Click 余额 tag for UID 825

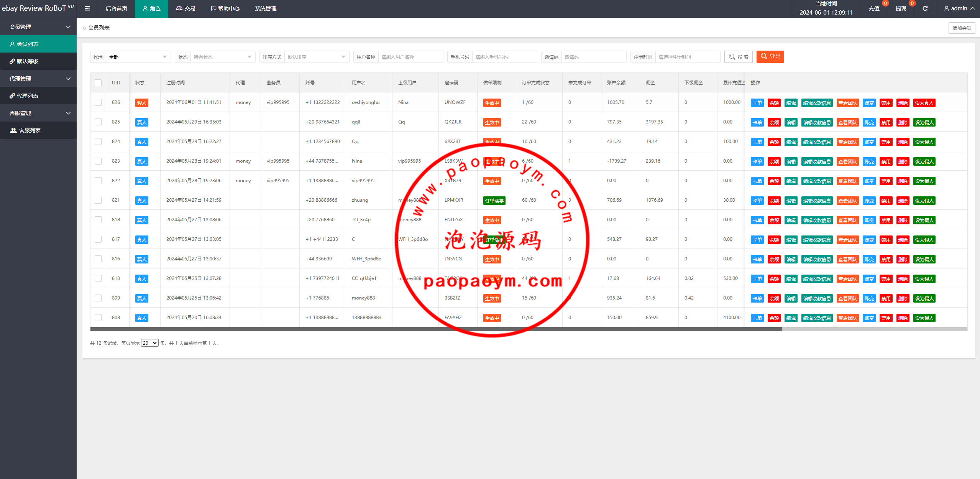(x=774, y=122)
